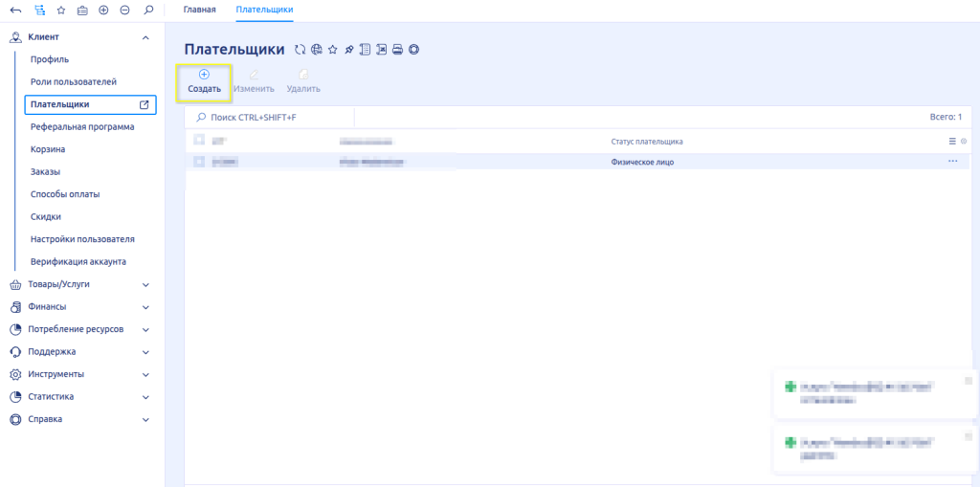Expand the Поддержка sidebar section
Screen dimensions: 980x487
tap(145, 352)
